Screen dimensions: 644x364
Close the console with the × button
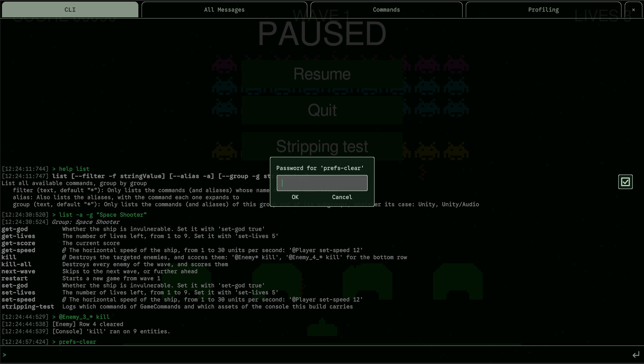click(x=634, y=10)
